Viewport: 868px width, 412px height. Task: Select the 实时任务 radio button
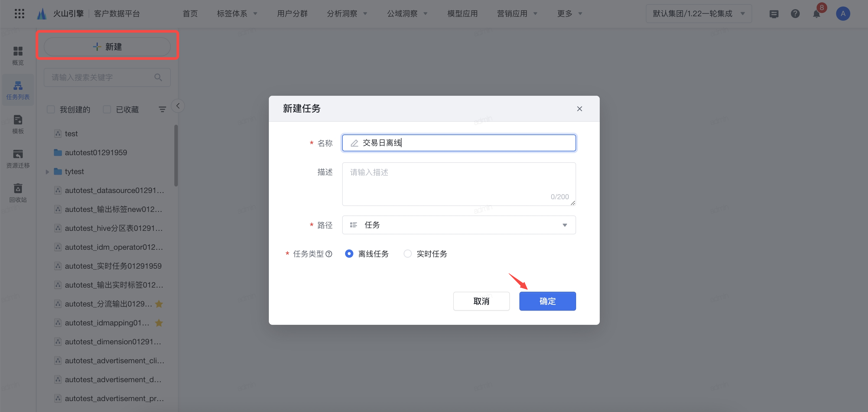click(407, 254)
